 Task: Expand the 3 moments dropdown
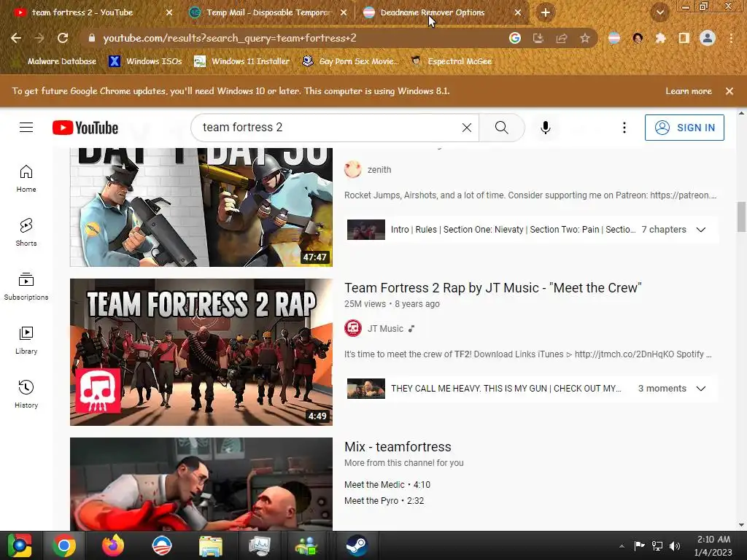point(701,389)
